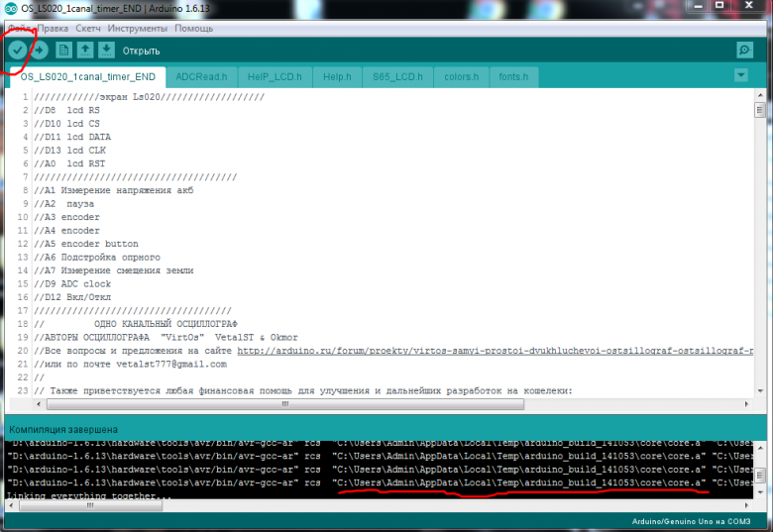This screenshot has height=532, width=773.
Task: Click console horizontal scroll right arrow
Action: pos(746,505)
